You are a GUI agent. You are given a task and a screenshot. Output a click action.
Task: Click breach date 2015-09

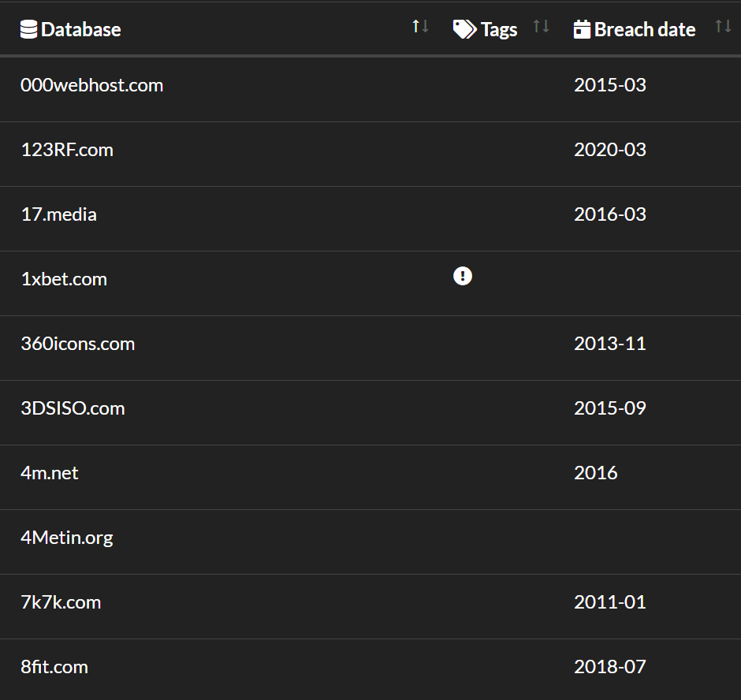[x=609, y=408]
